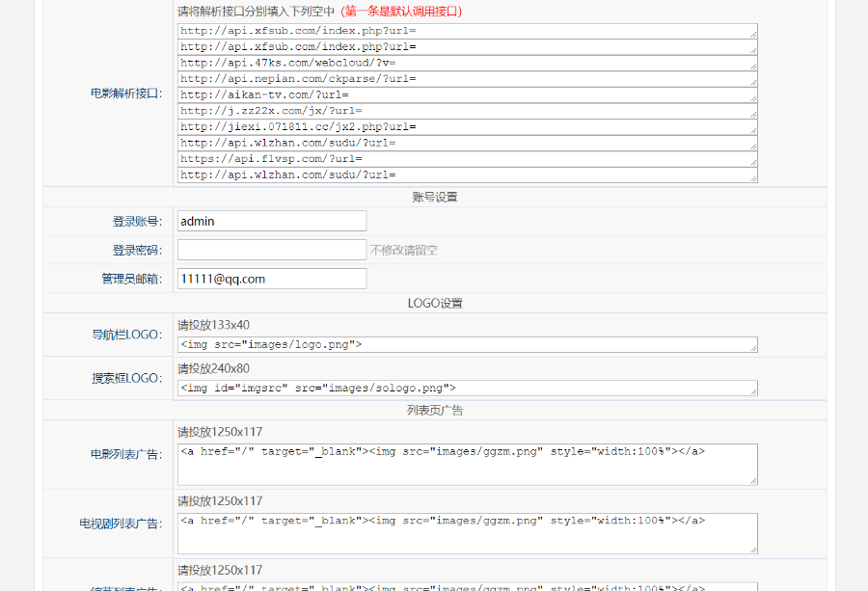
Task: Click the 账号设置 section heading
Action: coord(435,197)
